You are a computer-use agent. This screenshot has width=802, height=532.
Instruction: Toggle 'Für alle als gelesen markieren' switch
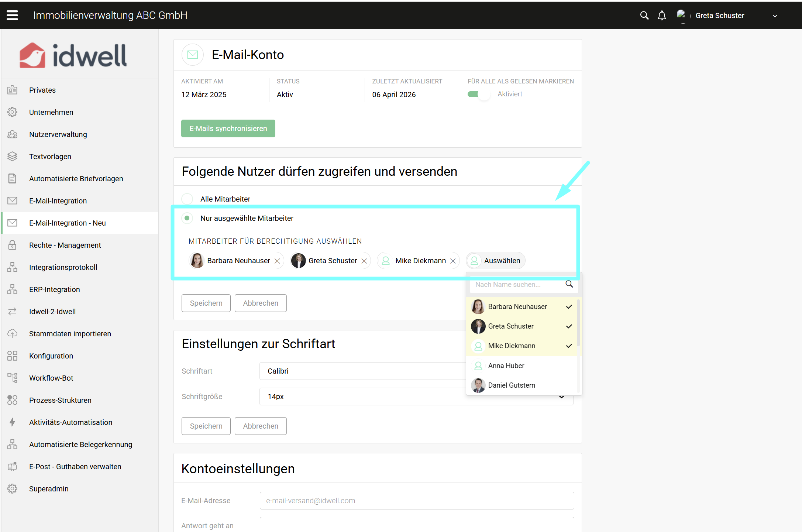478,94
